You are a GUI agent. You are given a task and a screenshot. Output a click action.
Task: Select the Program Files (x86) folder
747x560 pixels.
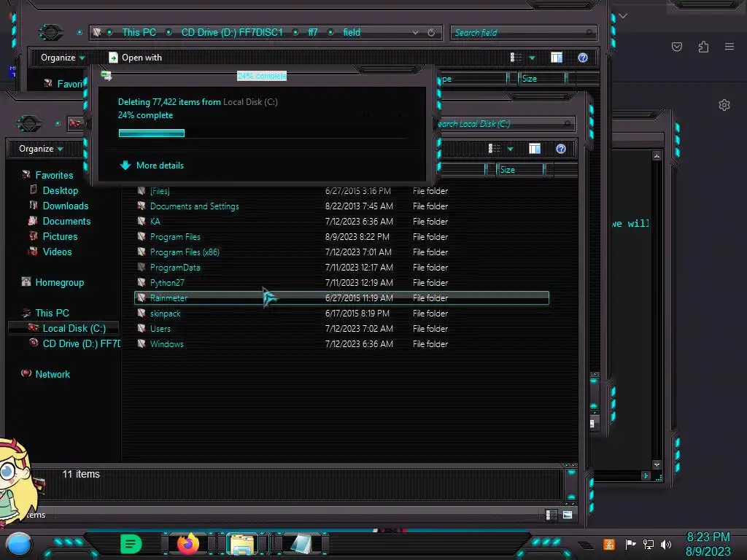click(185, 252)
